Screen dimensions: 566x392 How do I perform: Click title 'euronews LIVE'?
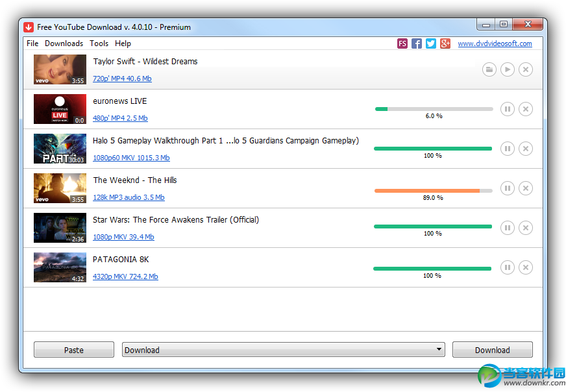coord(120,101)
